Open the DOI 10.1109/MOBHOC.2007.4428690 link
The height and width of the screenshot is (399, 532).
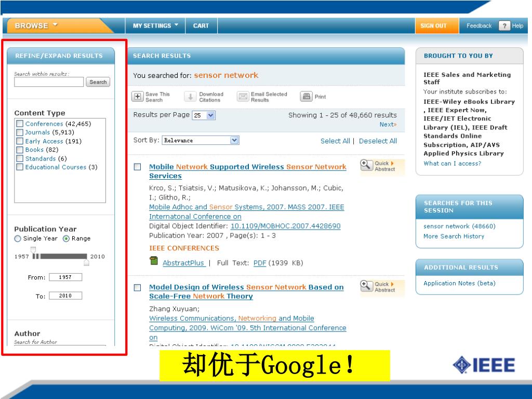[x=285, y=226]
